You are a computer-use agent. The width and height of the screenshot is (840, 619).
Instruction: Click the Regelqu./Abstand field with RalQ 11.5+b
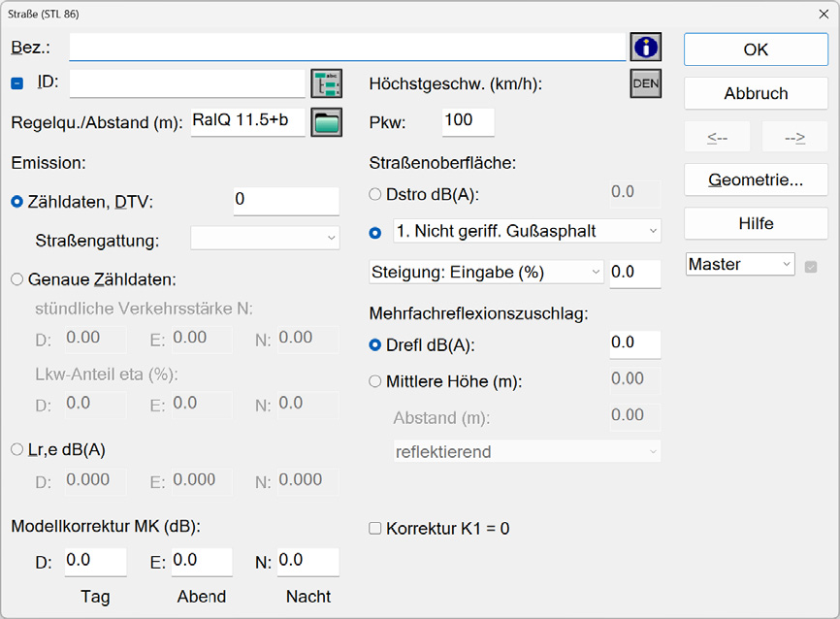(248, 122)
